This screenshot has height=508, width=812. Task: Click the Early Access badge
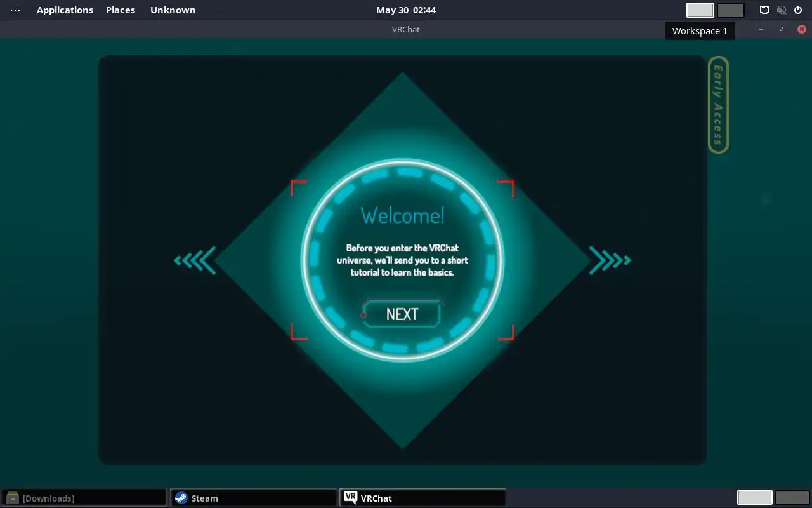[x=718, y=105]
